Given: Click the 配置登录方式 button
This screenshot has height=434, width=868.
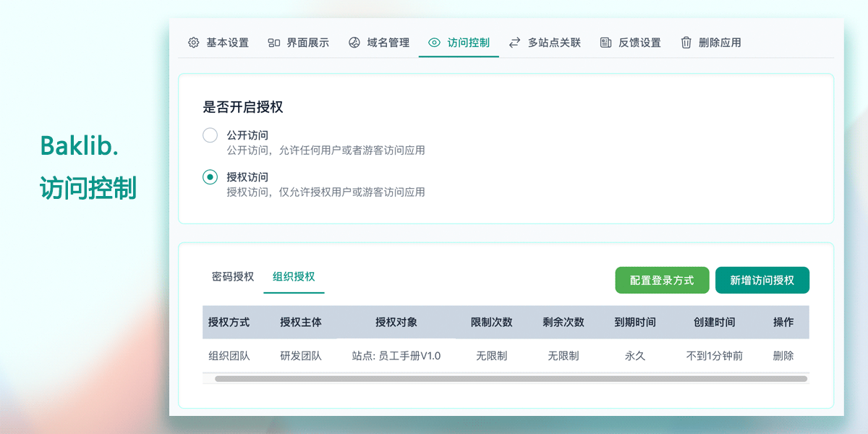Looking at the screenshot, I should [662, 280].
